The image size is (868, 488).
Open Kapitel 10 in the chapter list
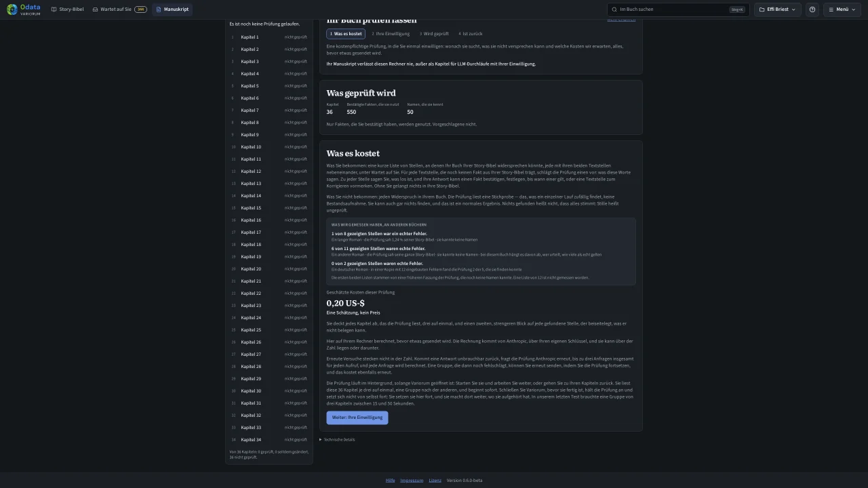269,147
